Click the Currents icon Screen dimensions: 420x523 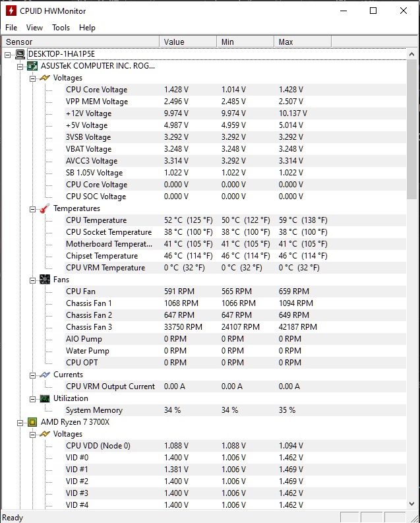pos(45,375)
